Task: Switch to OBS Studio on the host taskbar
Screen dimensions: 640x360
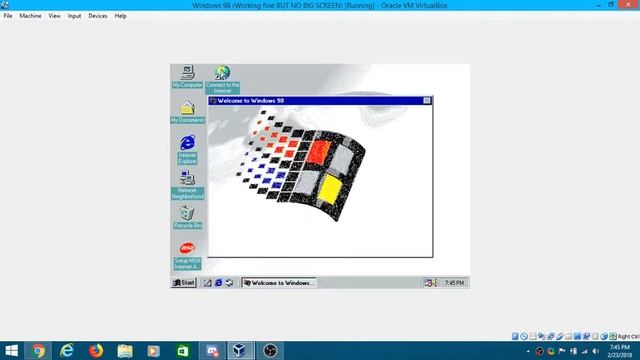Action: pyautogui.click(x=270, y=351)
